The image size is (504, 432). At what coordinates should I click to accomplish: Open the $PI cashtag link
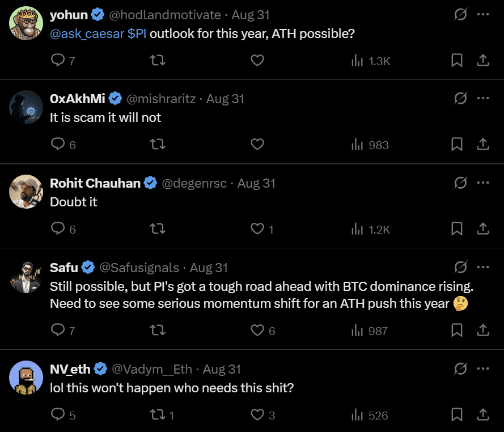pos(137,33)
